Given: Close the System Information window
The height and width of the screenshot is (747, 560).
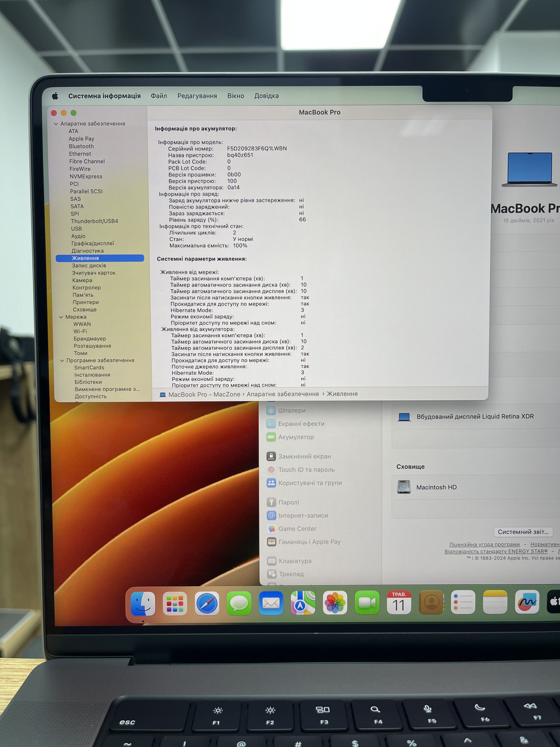Looking at the screenshot, I should coord(54,113).
